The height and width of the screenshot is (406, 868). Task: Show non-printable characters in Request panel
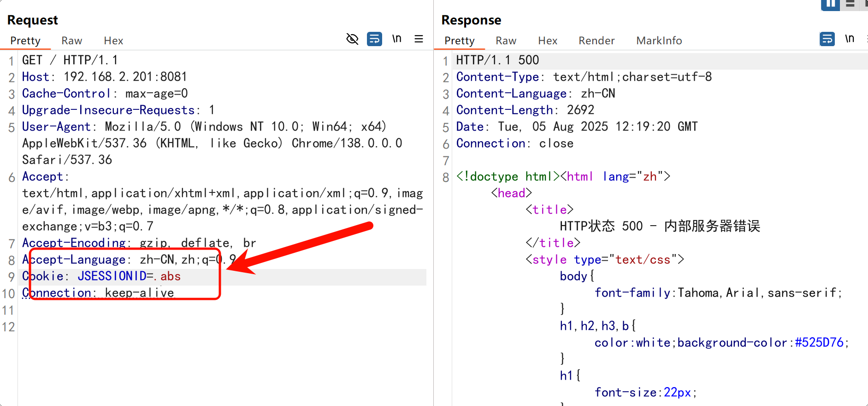(x=396, y=39)
